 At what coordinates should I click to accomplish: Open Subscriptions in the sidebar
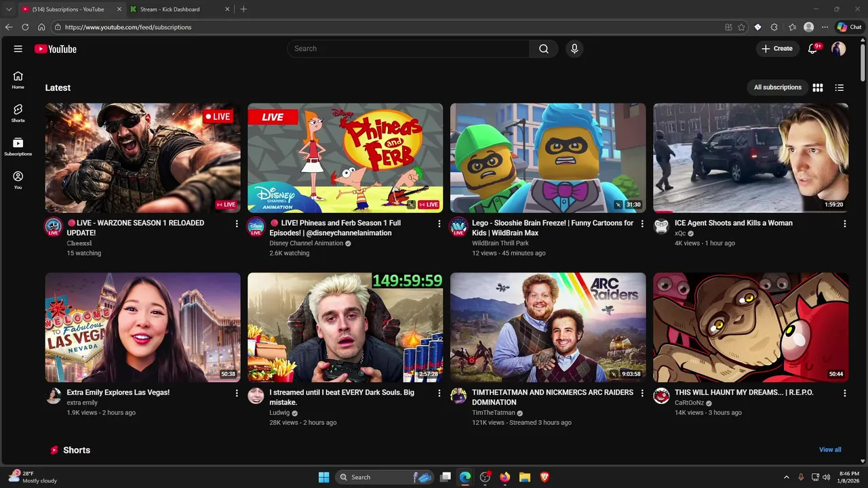(x=18, y=146)
